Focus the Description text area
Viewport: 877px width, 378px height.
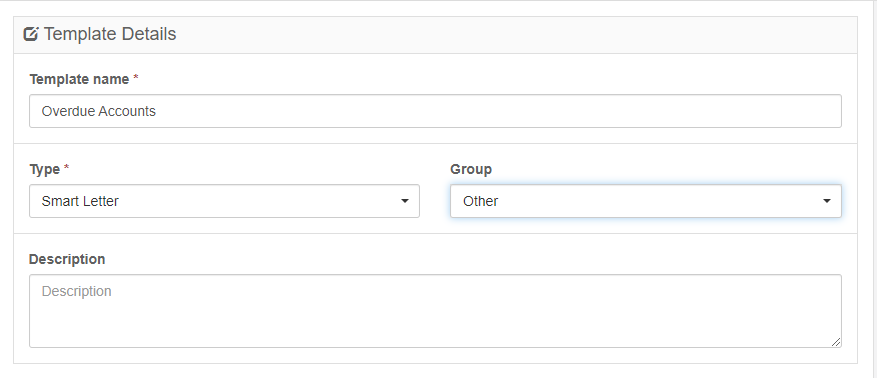point(435,311)
